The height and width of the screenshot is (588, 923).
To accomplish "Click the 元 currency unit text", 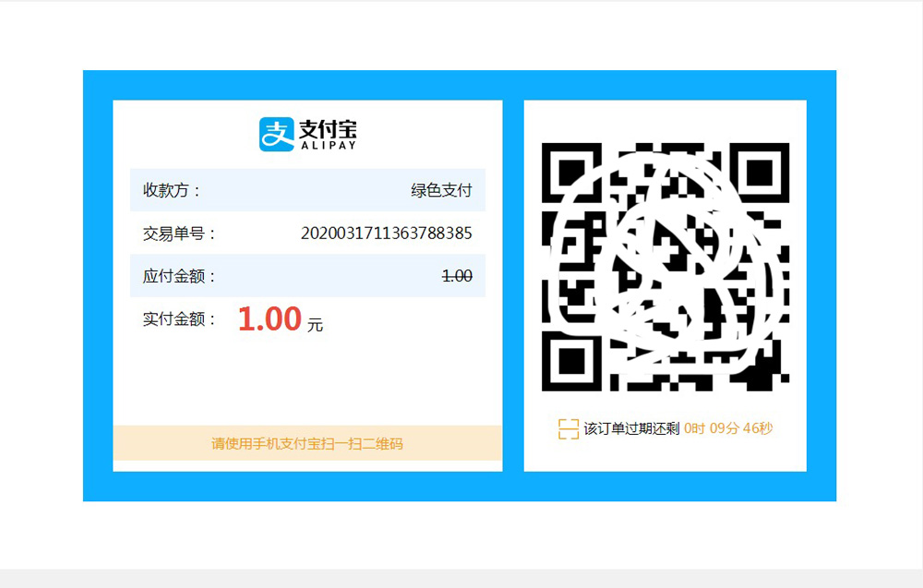I will pyautogui.click(x=315, y=325).
